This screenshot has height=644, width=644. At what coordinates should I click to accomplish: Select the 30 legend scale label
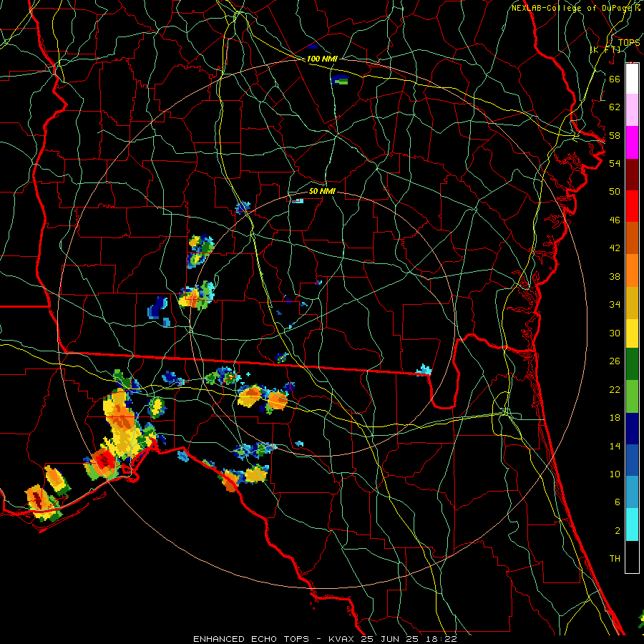[x=615, y=333]
